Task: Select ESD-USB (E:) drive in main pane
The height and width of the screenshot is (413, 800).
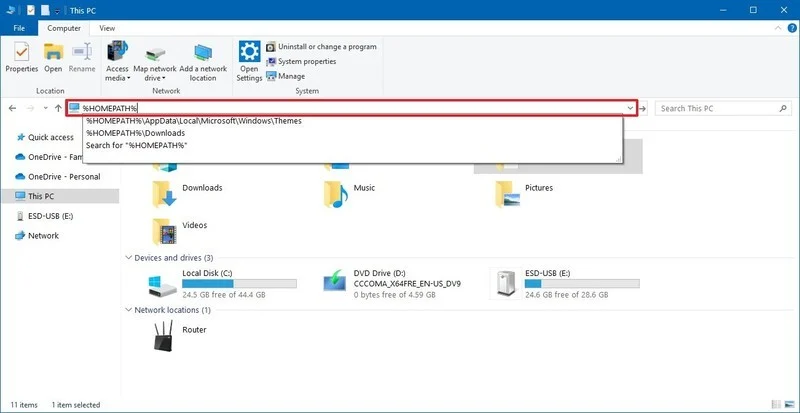Action: click(564, 284)
